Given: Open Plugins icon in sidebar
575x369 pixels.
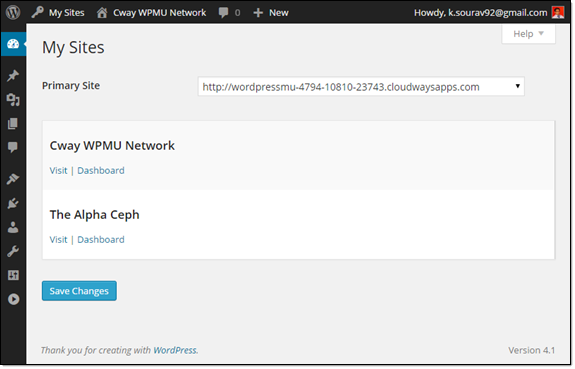Looking at the screenshot, I should pos(13,203).
